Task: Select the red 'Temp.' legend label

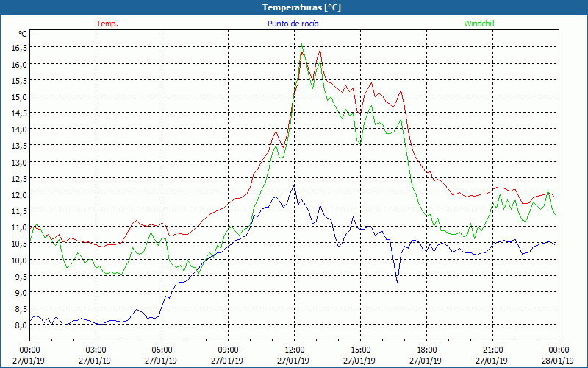Action: 107,24
